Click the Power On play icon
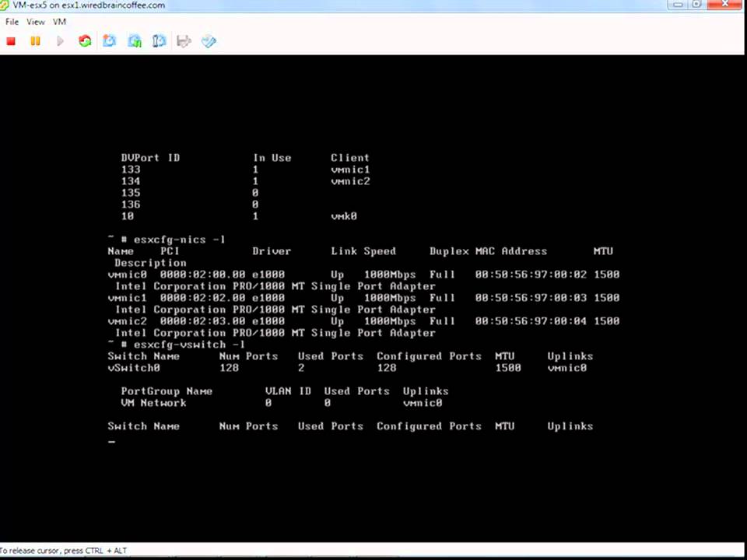 (60, 41)
